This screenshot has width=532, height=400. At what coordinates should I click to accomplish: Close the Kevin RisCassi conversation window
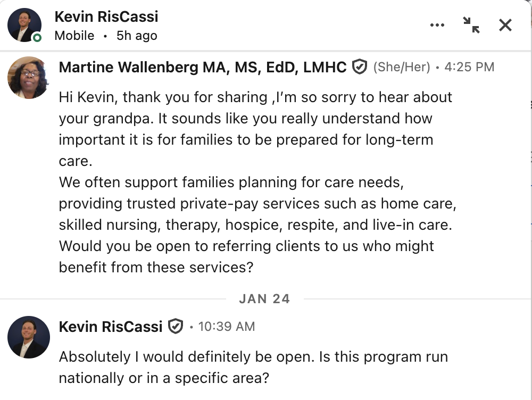pos(505,25)
